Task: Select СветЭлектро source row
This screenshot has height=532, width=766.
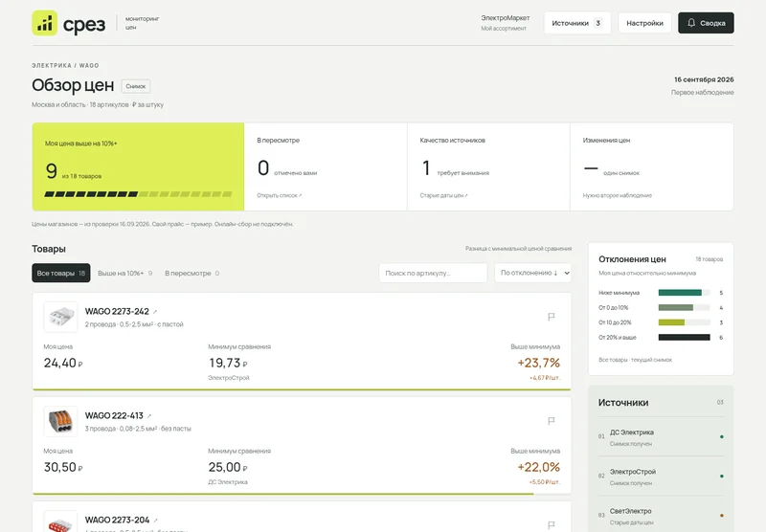Action: click(661, 516)
